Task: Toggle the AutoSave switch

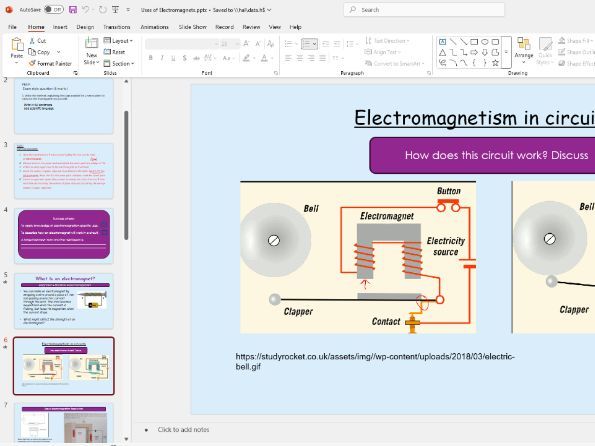Action: click(54, 9)
